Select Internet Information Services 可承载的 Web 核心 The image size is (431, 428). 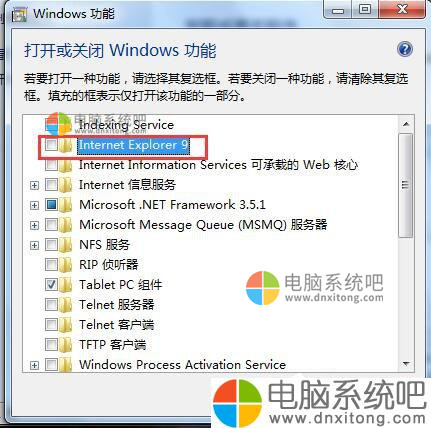tap(219, 165)
